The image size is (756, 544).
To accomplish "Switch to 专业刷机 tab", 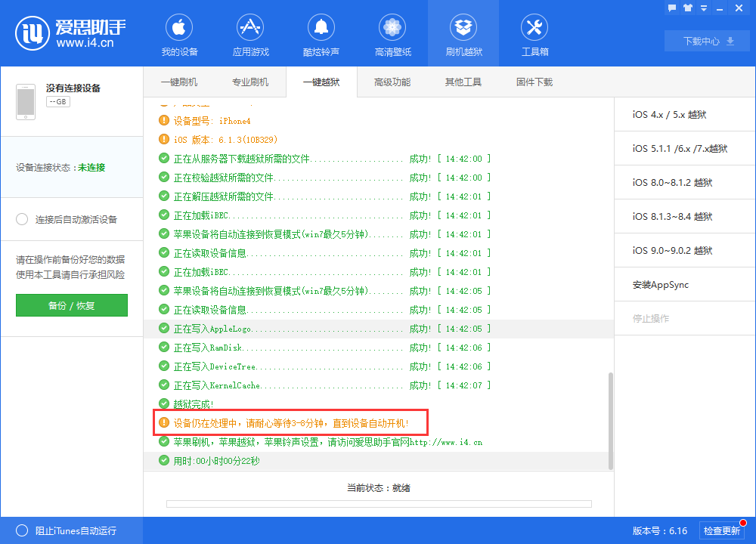I will click(250, 82).
